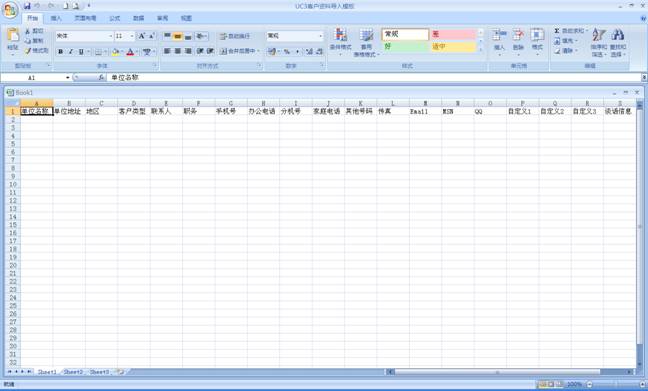648x391 pixels.
Task: Click the Find and Select binoculars icon
Action: (x=618, y=36)
